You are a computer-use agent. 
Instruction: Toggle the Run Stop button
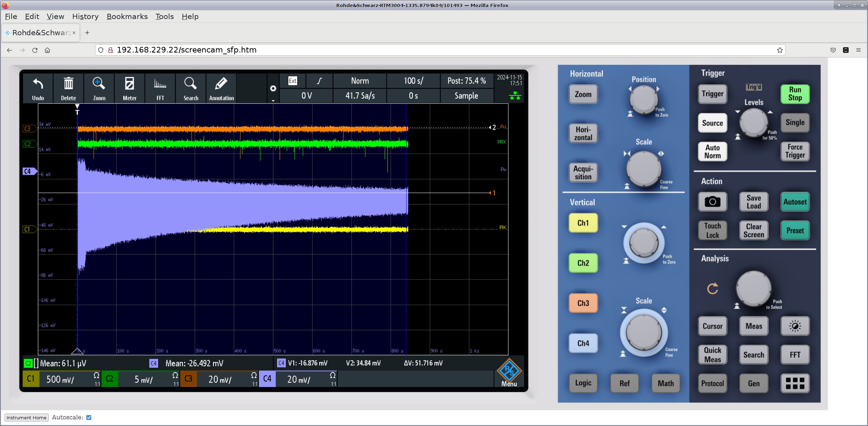tap(795, 94)
